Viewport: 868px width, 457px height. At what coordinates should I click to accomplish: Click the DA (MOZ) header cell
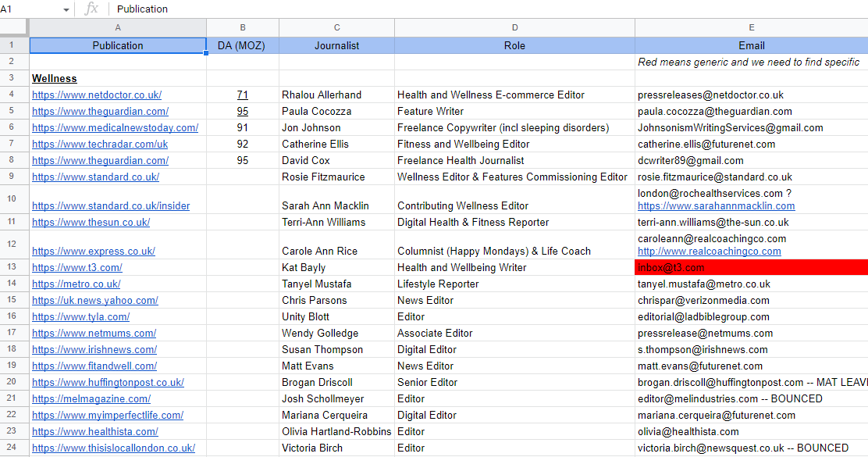(243, 45)
